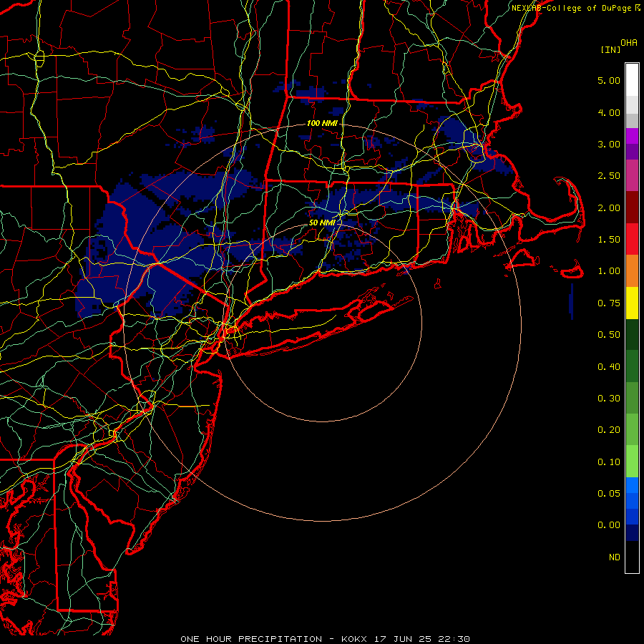Click the 1.50 legend value
The image size is (644, 644).
(609, 240)
